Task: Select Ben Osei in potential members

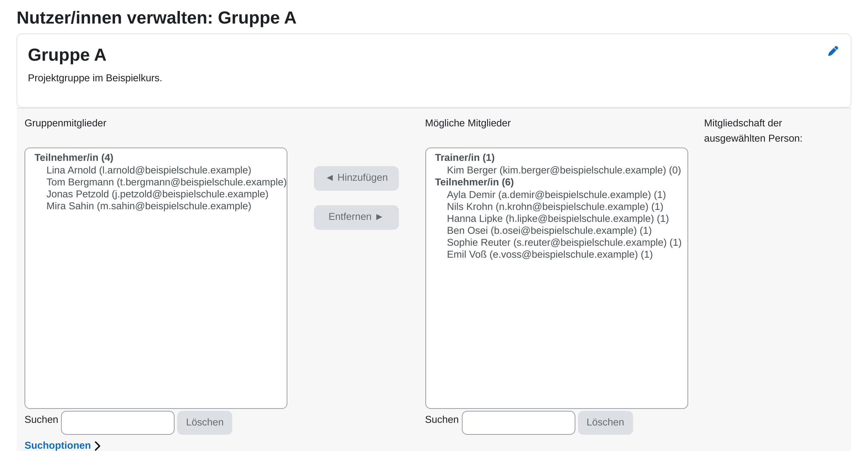Action: click(x=549, y=230)
